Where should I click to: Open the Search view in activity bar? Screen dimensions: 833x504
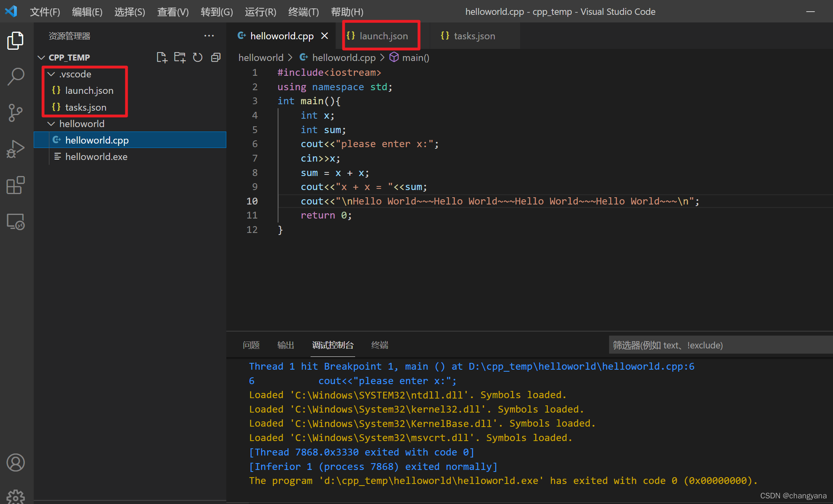[16, 76]
